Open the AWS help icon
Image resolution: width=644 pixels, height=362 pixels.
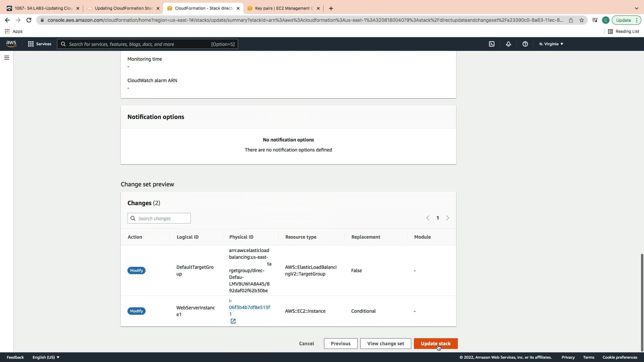pos(525,44)
